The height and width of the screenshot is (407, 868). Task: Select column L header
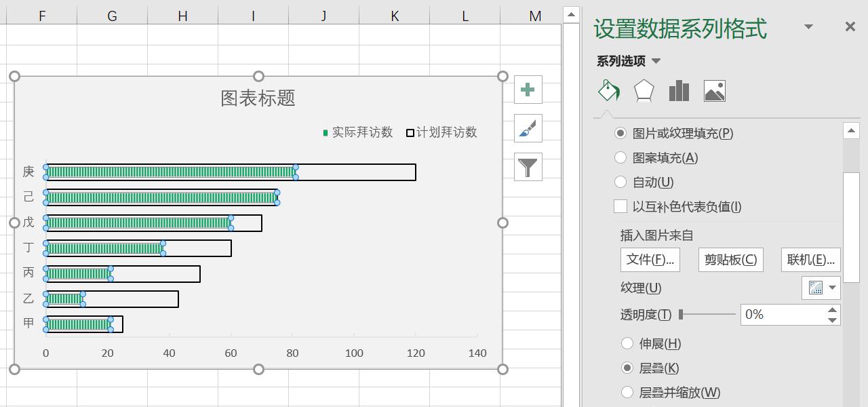465,16
